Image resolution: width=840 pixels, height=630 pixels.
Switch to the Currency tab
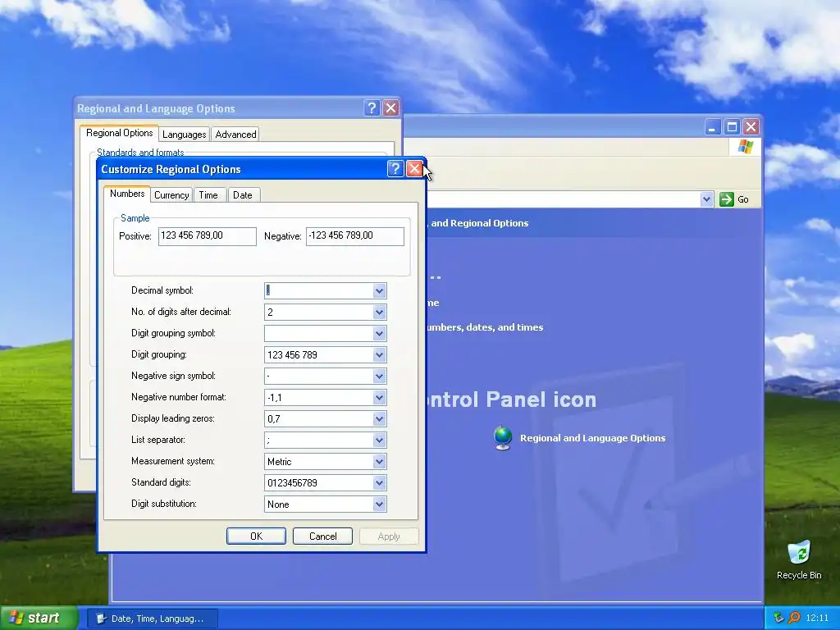coord(171,195)
